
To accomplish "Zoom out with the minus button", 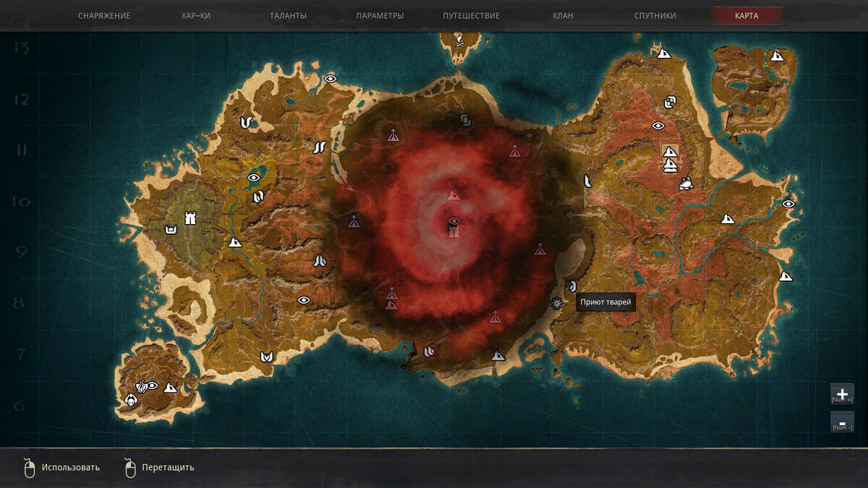I will (x=842, y=422).
